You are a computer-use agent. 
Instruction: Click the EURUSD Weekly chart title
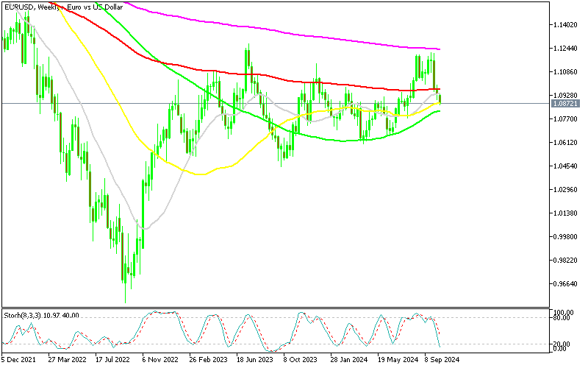coord(63,7)
